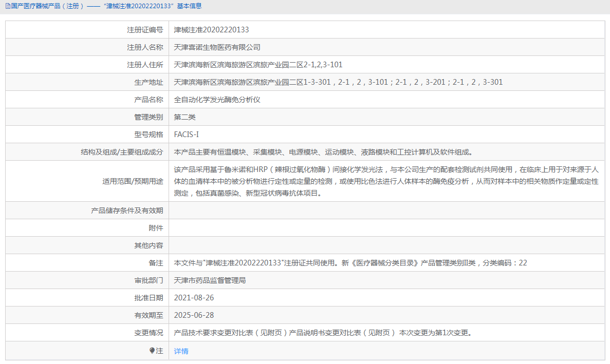
Task: Select the 注册证编号 row value
Action: click(211, 29)
